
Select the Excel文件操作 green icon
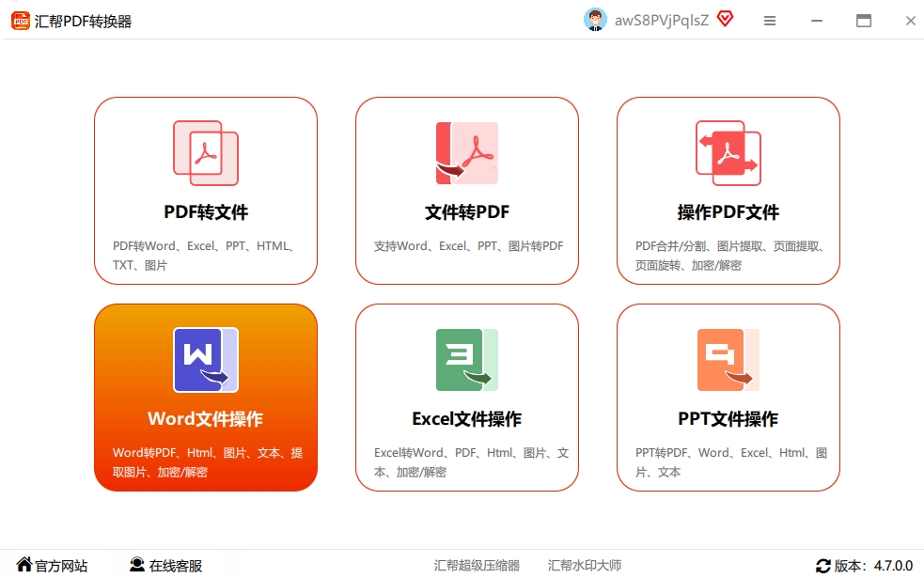tap(467, 360)
